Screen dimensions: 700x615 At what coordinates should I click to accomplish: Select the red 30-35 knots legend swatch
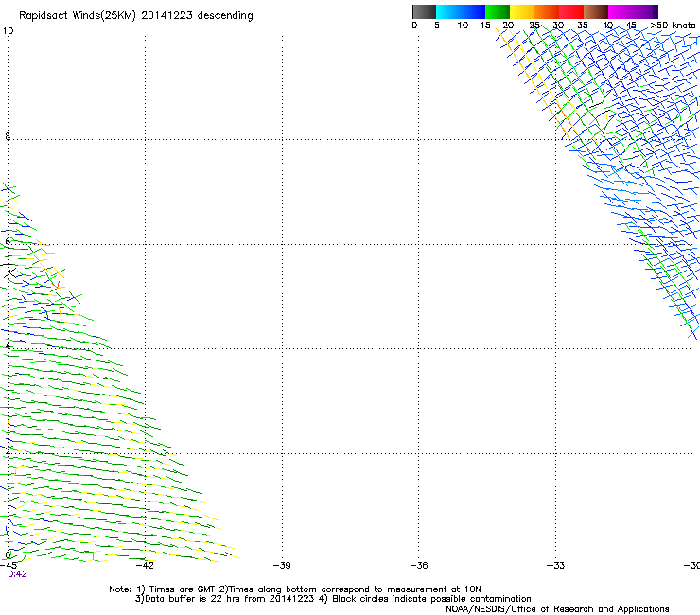(571, 11)
